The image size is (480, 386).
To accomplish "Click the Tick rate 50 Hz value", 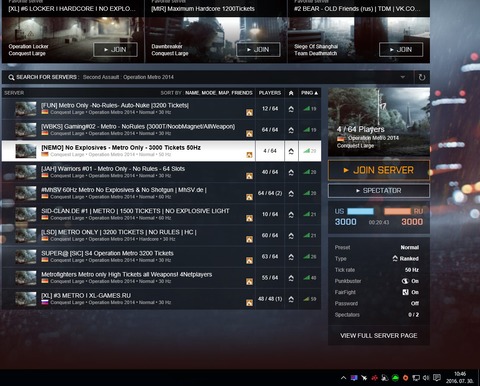I will [412, 270].
